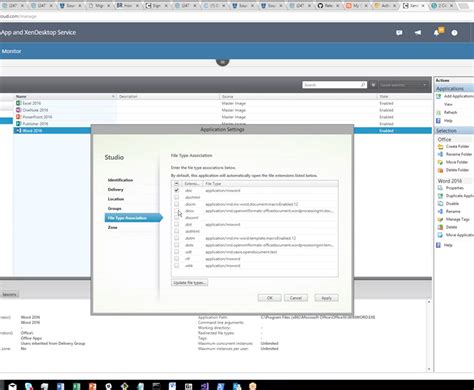
Task: Check the .dochtml extension checkbox
Action: pyautogui.click(x=176, y=197)
